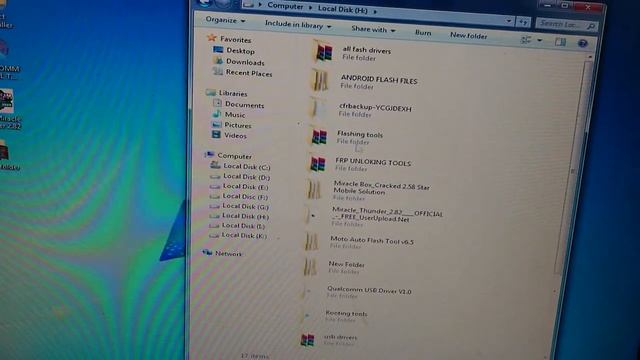Click the Music library icon

pyautogui.click(x=217, y=114)
